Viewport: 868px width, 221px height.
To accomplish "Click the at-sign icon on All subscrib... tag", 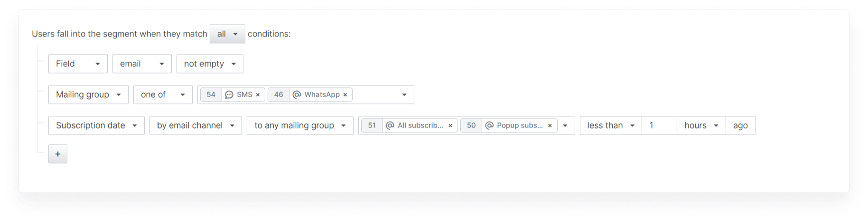I will (390, 126).
